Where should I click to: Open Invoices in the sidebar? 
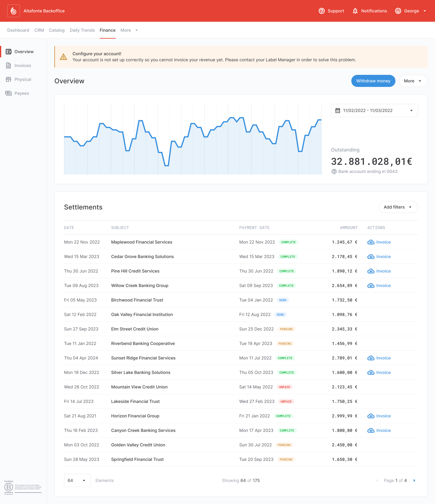point(22,65)
